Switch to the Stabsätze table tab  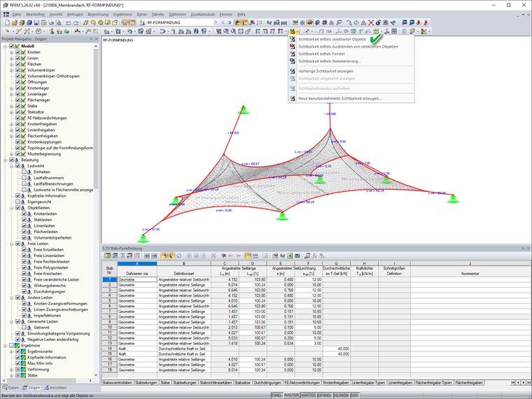[243, 383]
